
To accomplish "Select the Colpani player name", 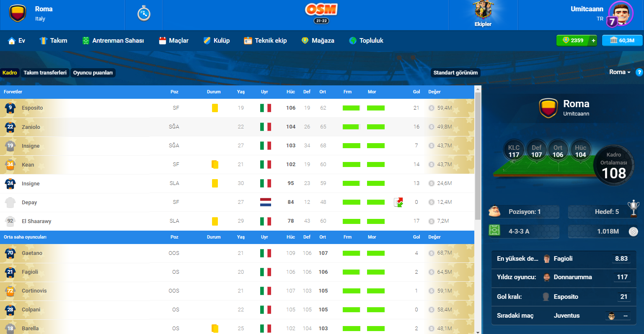I will pyautogui.click(x=31, y=310).
